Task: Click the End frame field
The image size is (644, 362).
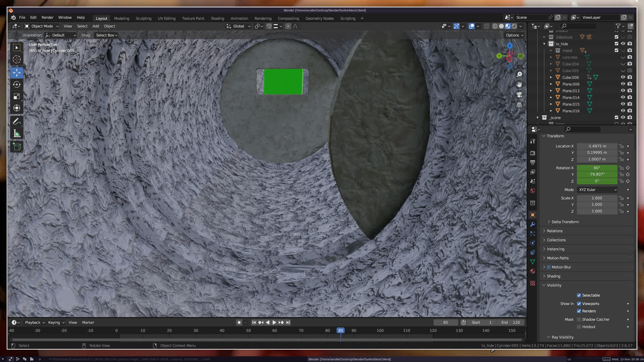Action: point(511,322)
